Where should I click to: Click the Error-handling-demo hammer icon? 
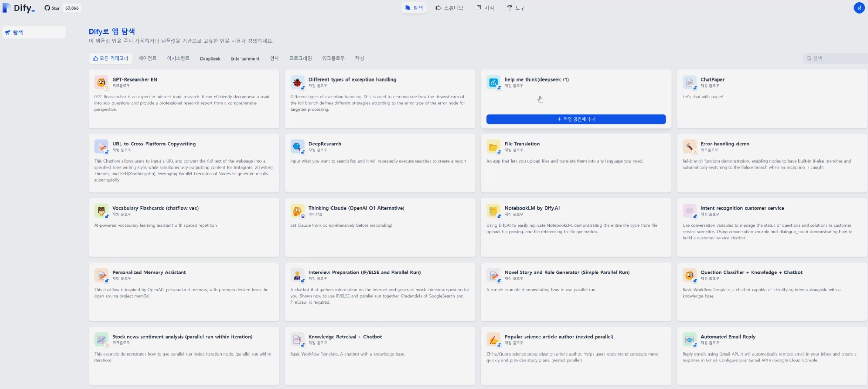point(689,146)
